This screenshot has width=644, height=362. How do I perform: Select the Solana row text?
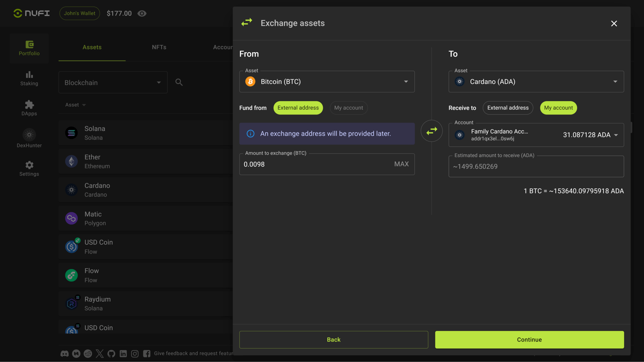tap(95, 133)
